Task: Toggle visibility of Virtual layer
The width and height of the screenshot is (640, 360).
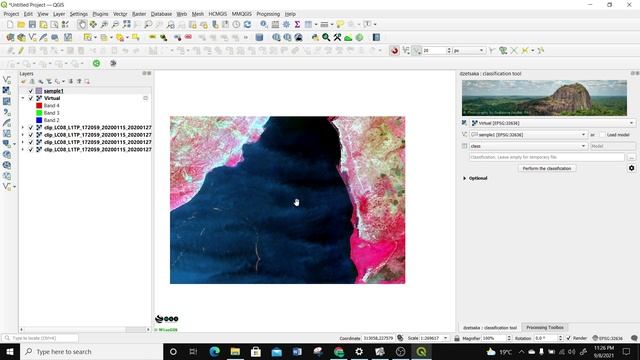Action: click(31, 98)
